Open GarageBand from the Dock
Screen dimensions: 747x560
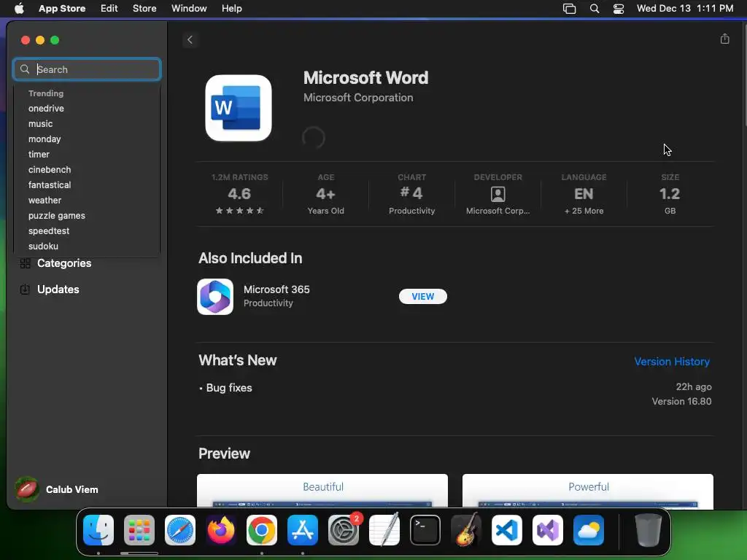point(466,530)
